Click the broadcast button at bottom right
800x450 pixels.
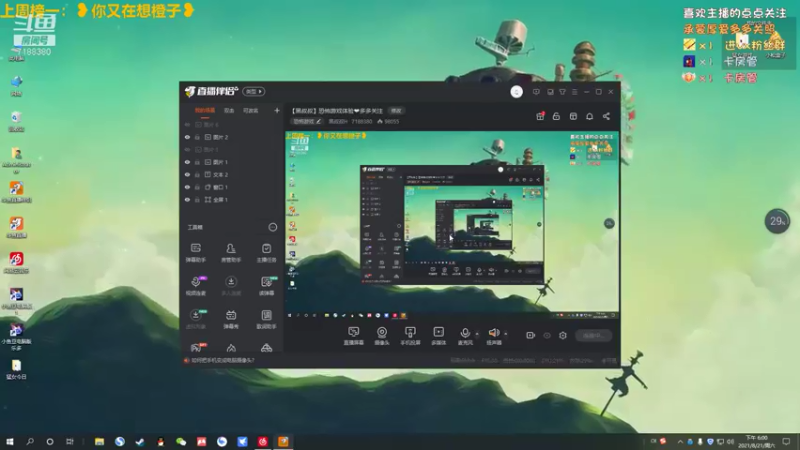click(x=593, y=335)
